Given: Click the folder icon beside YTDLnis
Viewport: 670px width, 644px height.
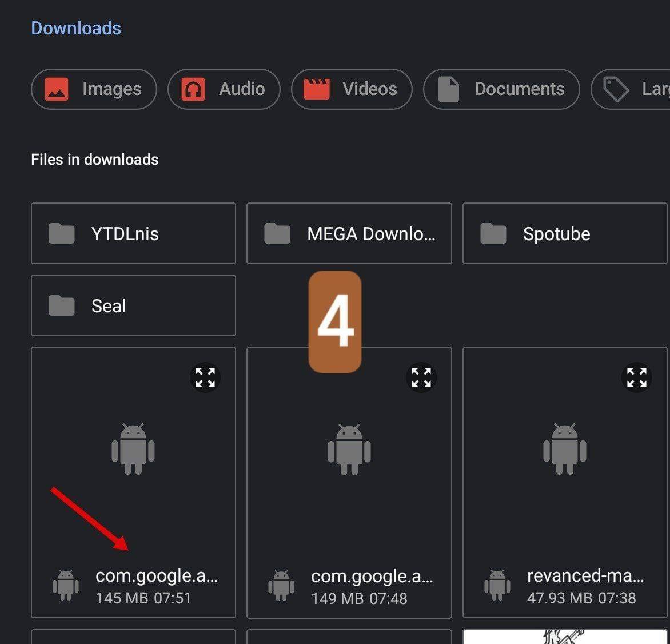Looking at the screenshot, I should click(x=62, y=233).
